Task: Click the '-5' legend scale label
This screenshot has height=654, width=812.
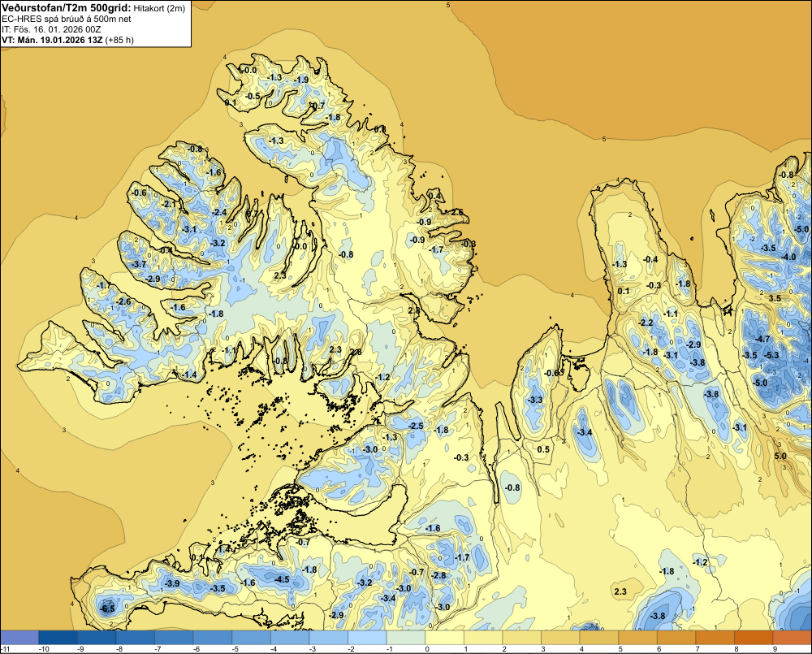Action: coord(236,649)
